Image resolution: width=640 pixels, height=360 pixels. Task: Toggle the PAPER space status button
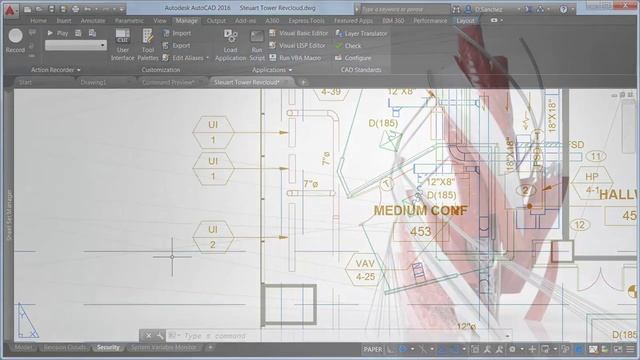pyautogui.click(x=373, y=349)
